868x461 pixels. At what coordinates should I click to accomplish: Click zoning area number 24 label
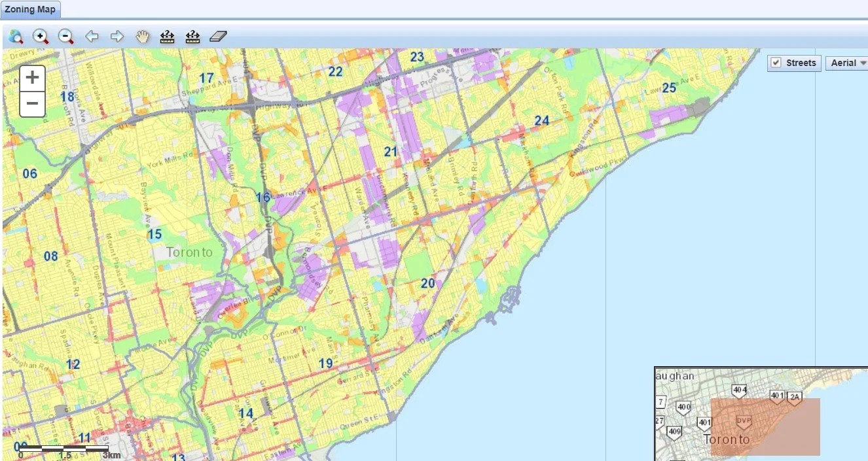541,120
